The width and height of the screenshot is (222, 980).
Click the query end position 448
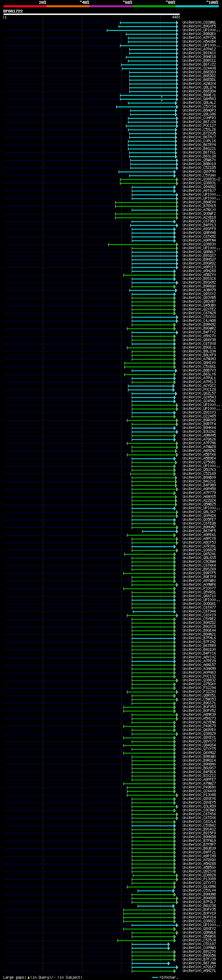click(175, 17)
